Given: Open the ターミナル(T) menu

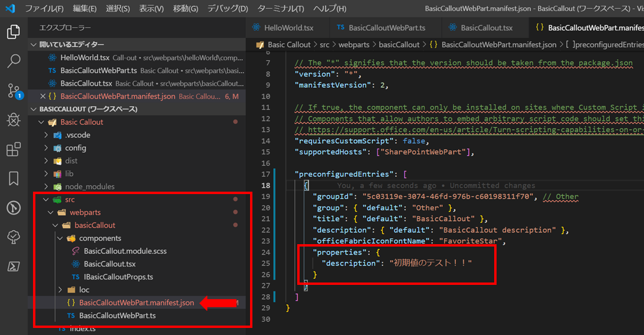Looking at the screenshot, I should (x=281, y=8).
